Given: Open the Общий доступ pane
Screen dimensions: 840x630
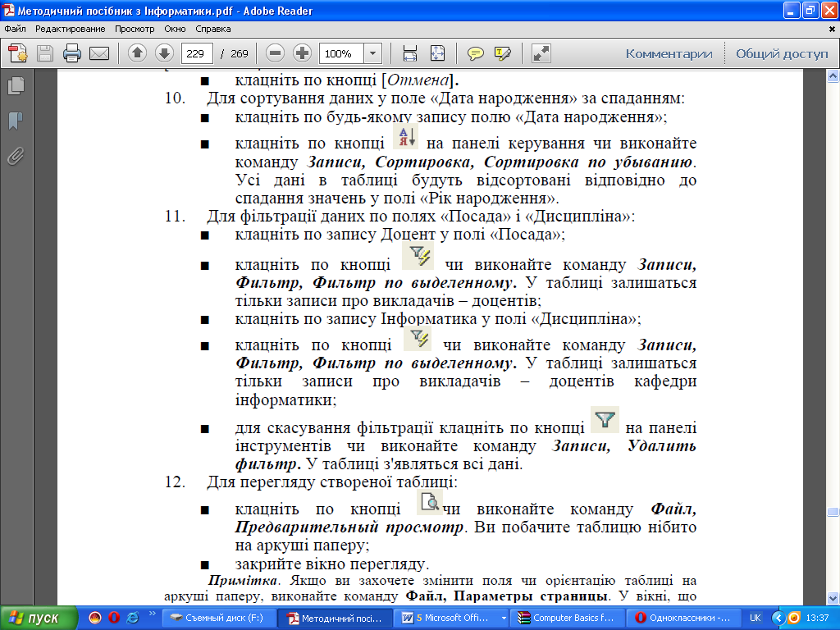Looking at the screenshot, I should [x=782, y=54].
